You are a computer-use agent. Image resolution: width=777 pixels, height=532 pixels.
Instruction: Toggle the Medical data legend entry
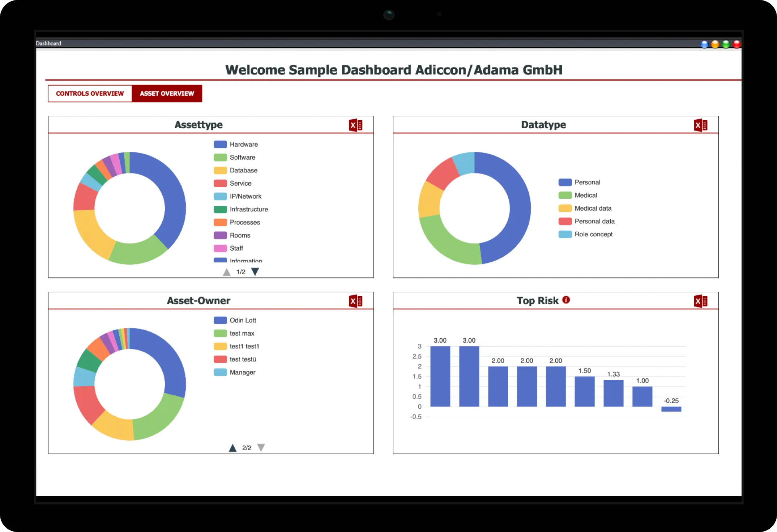pos(585,208)
